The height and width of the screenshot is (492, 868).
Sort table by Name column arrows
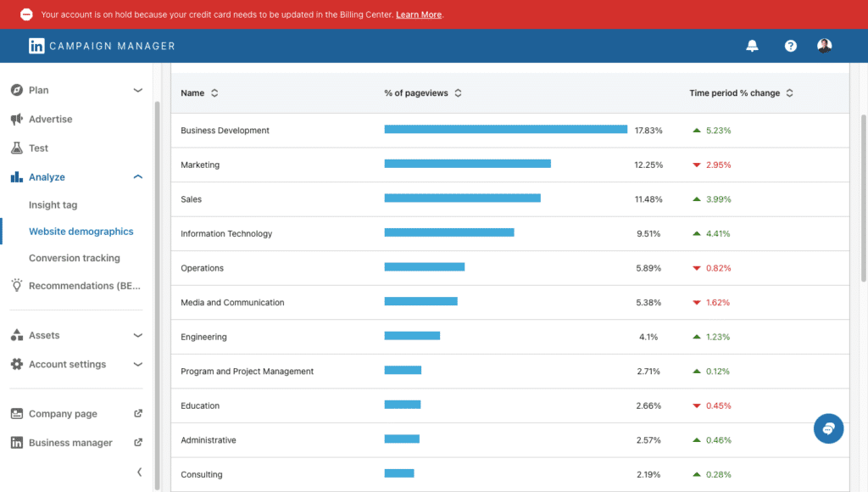point(214,93)
